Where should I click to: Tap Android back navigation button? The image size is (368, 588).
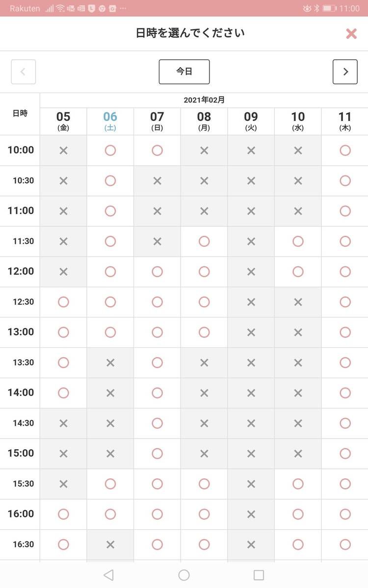[x=109, y=575]
